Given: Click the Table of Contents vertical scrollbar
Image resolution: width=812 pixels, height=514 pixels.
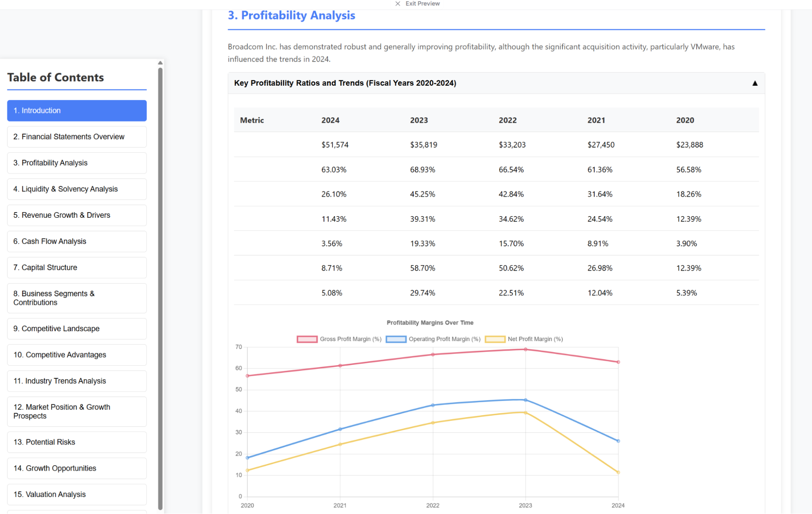Looking at the screenshot, I should tap(160, 284).
